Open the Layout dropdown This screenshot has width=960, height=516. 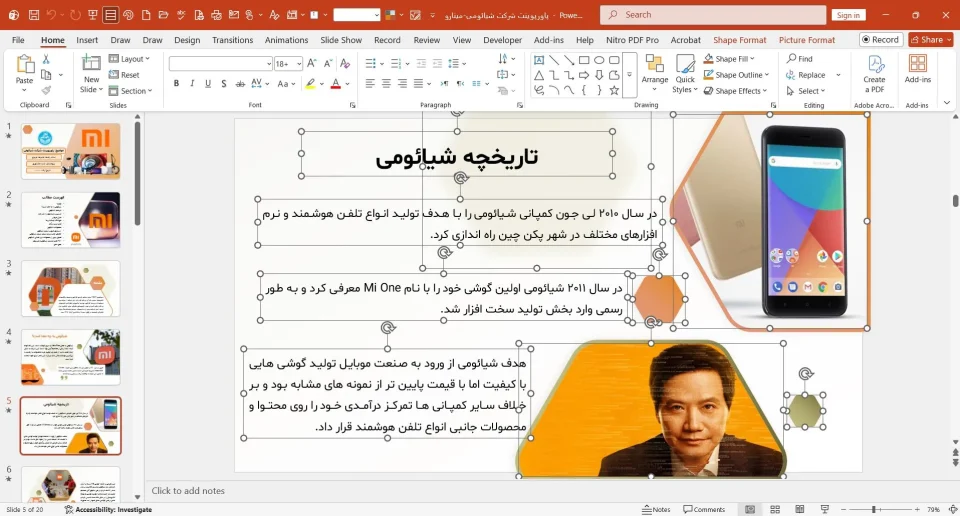(x=129, y=59)
